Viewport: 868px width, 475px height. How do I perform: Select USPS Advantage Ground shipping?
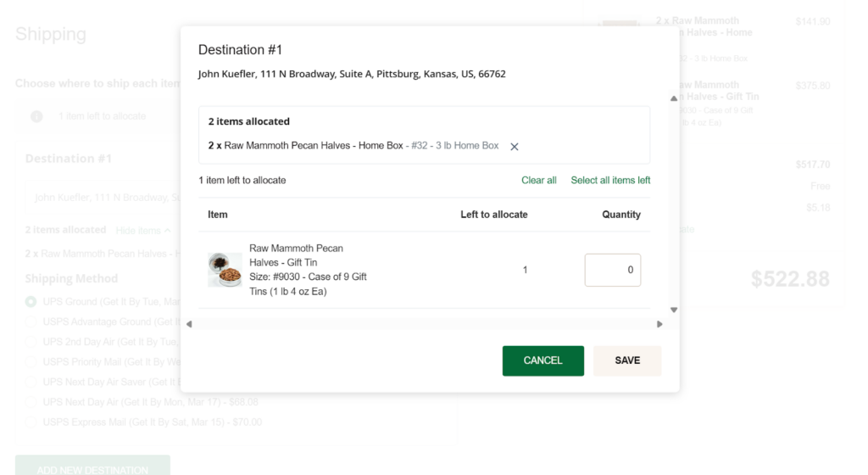(31, 321)
